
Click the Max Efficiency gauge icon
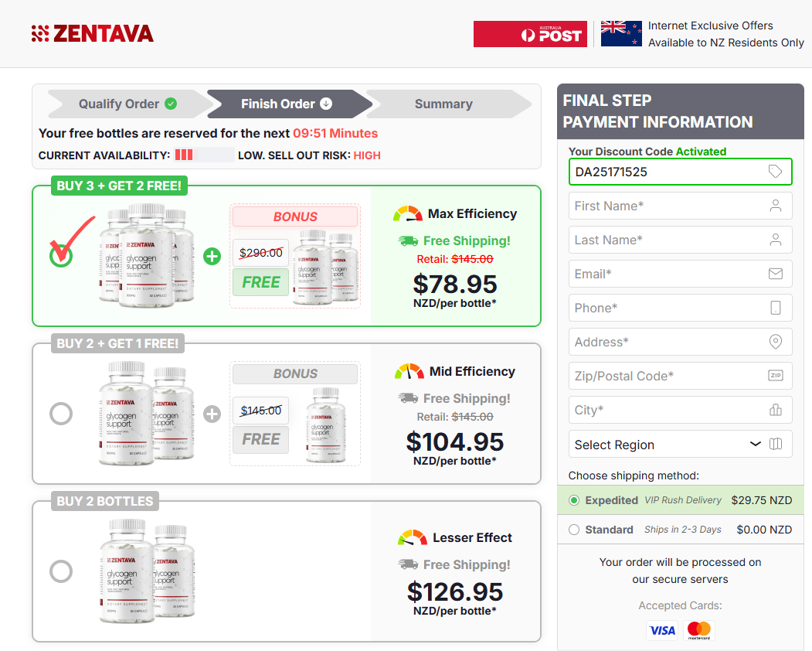point(408,214)
